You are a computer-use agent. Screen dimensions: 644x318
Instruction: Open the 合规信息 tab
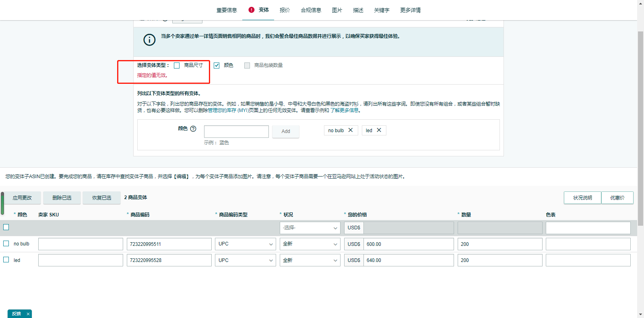click(311, 10)
